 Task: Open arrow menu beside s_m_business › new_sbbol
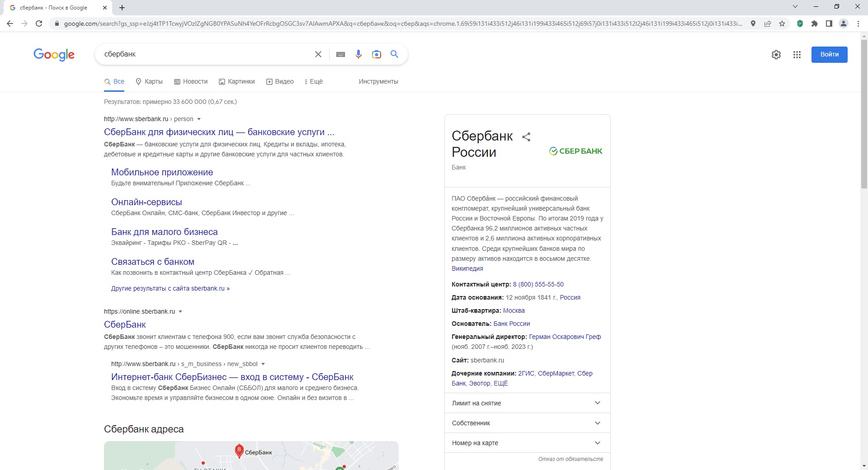point(263,364)
